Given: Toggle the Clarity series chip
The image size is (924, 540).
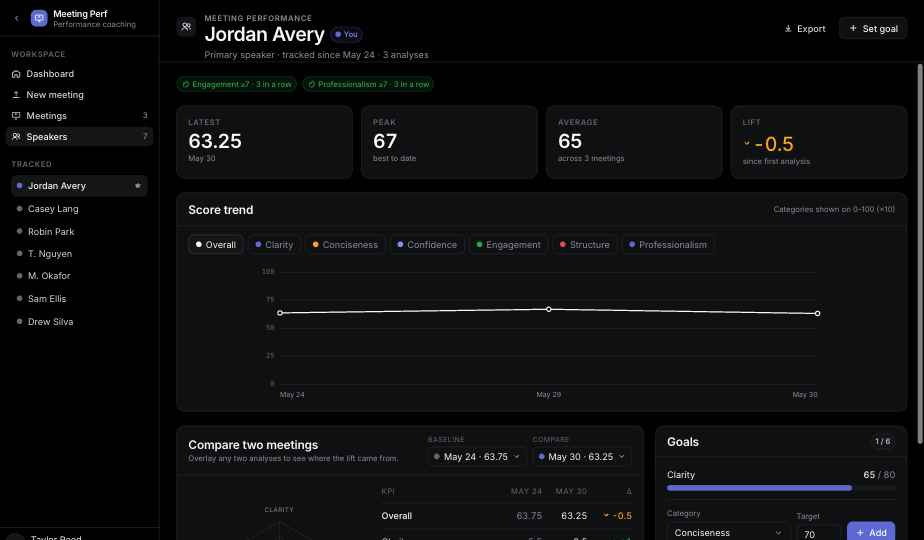Looking at the screenshot, I should click(274, 245).
